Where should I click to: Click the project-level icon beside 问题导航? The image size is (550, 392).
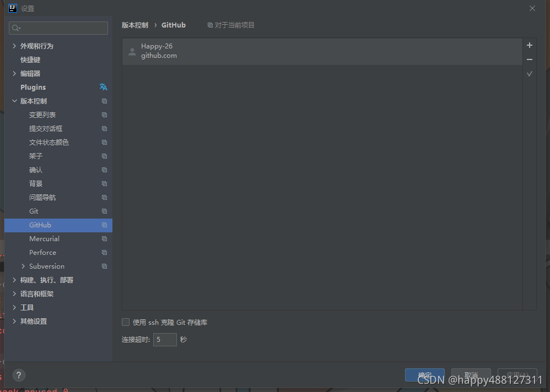(x=104, y=198)
